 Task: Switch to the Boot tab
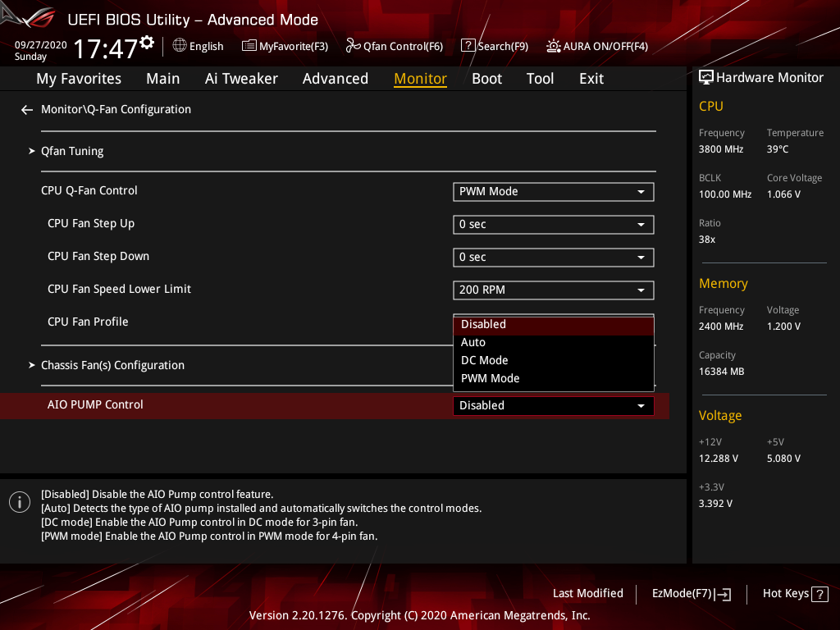[487, 79]
